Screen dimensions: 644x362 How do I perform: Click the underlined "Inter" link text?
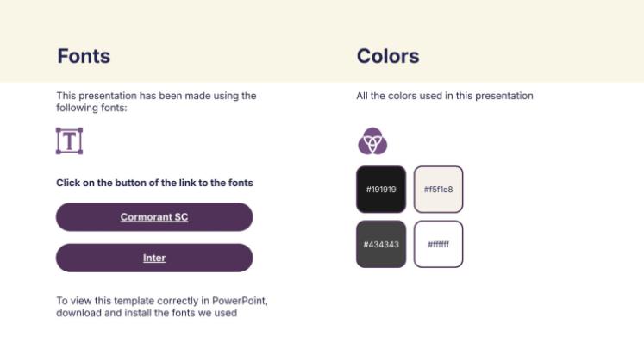tap(154, 258)
